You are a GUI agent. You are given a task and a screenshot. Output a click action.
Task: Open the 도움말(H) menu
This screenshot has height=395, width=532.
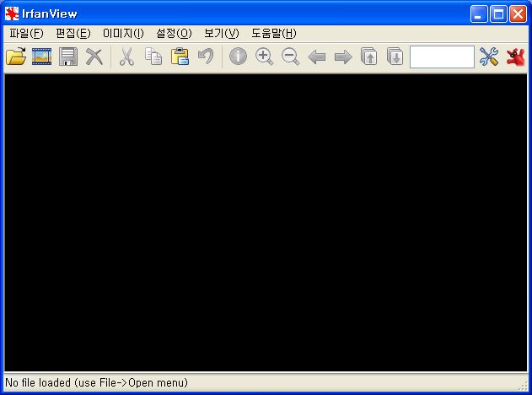pyautogui.click(x=273, y=33)
